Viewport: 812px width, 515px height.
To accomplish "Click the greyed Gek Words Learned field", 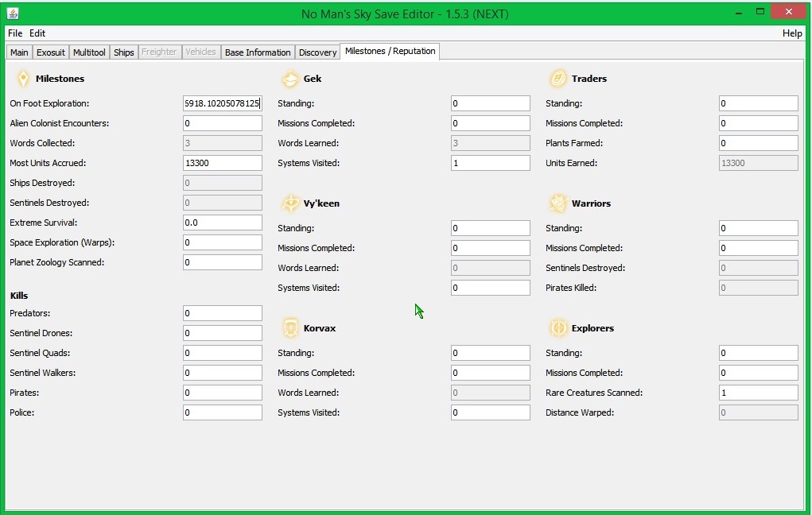I will [x=491, y=143].
